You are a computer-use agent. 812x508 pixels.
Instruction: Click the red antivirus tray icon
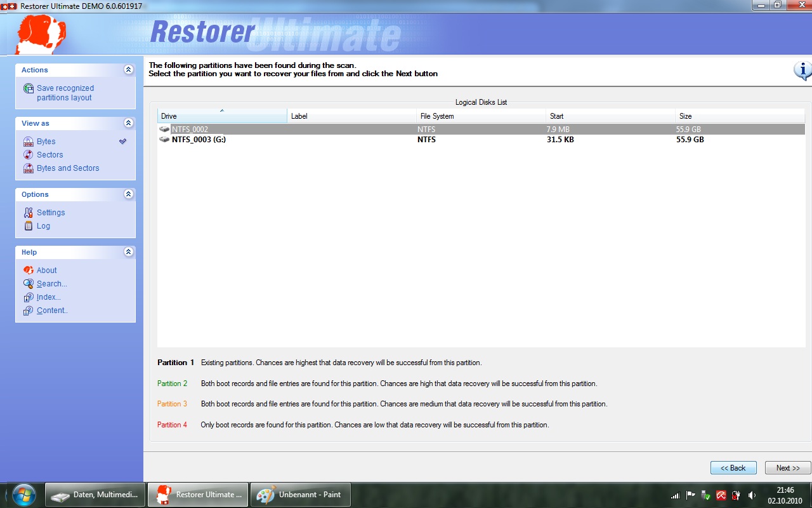(x=721, y=495)
